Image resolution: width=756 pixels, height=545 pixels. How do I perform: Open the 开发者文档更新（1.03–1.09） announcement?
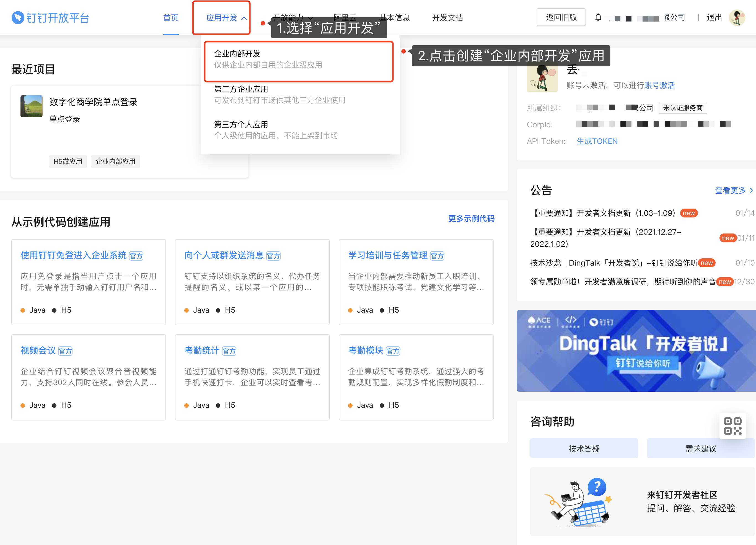(x=604, y=213)
